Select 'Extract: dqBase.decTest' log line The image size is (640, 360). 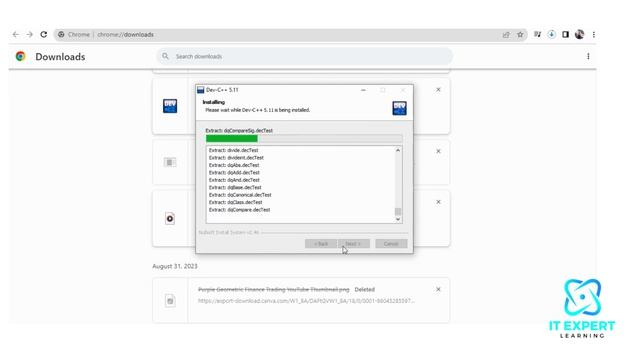pyautogui.click(x=235, y=187)
